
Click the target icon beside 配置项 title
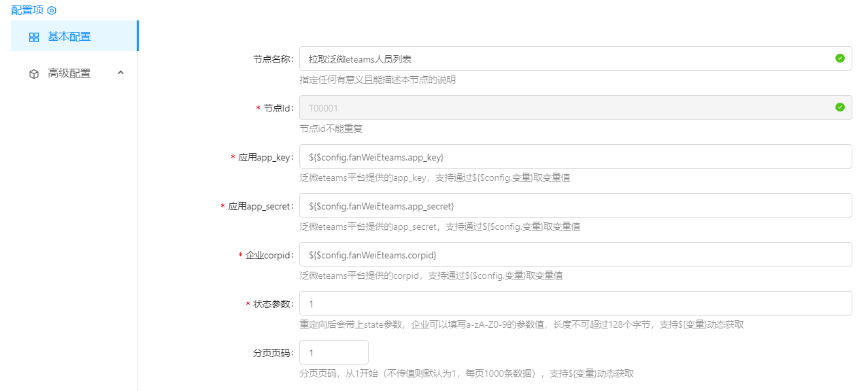[52, 10]
